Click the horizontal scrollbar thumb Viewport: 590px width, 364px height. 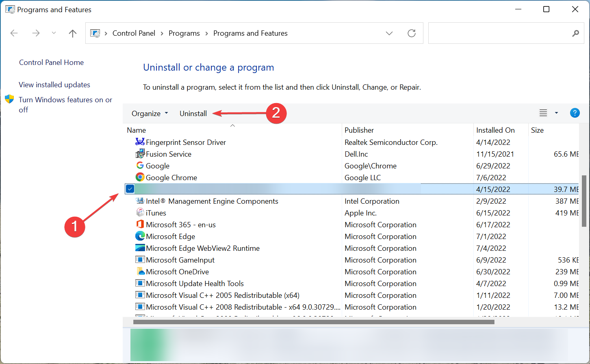pyautogui.click(x=314, y=322)
